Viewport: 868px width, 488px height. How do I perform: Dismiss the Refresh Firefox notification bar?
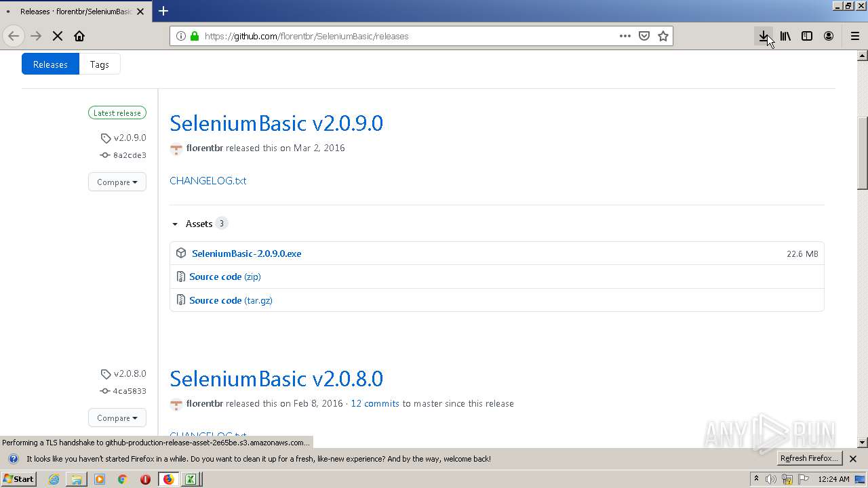(x=853, y=459)
